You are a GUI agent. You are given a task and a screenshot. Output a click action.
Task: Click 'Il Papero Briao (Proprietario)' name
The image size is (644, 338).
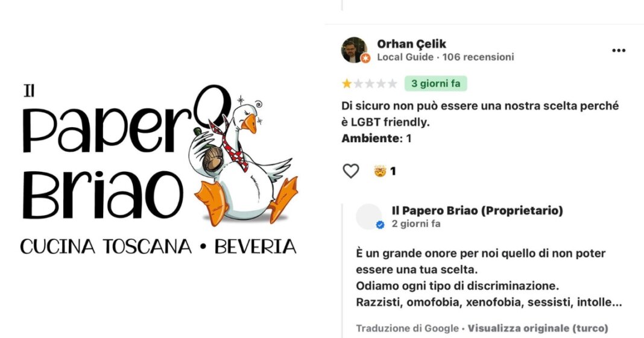click(477, 210)
